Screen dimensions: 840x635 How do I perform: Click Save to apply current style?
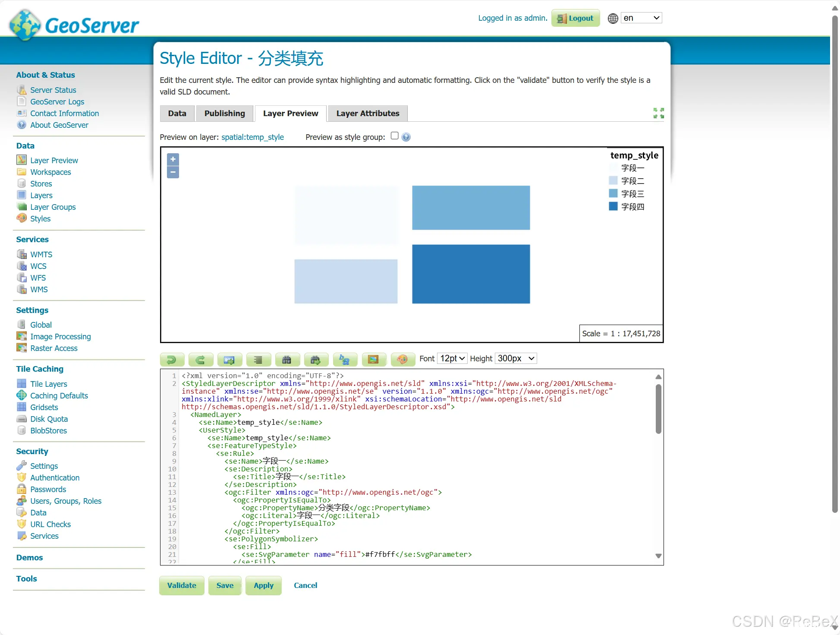225,586
